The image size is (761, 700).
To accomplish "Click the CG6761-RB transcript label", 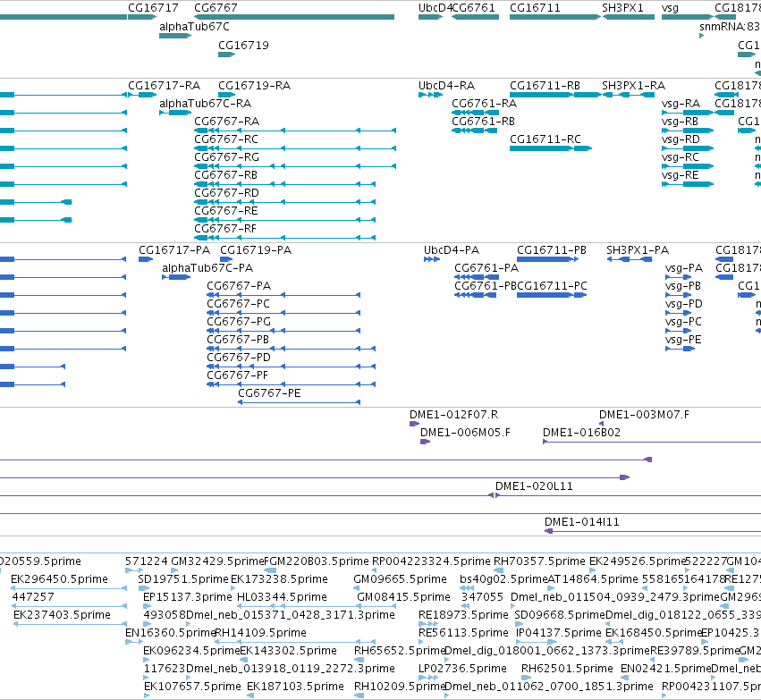I will click(484, 122).
